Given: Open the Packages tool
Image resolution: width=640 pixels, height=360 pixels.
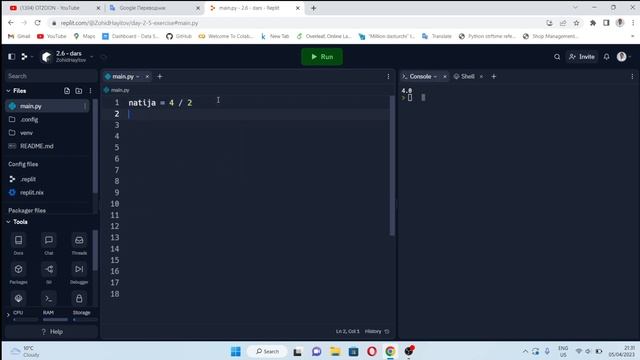Looking at the screenshot, I should tap(18, 273).
